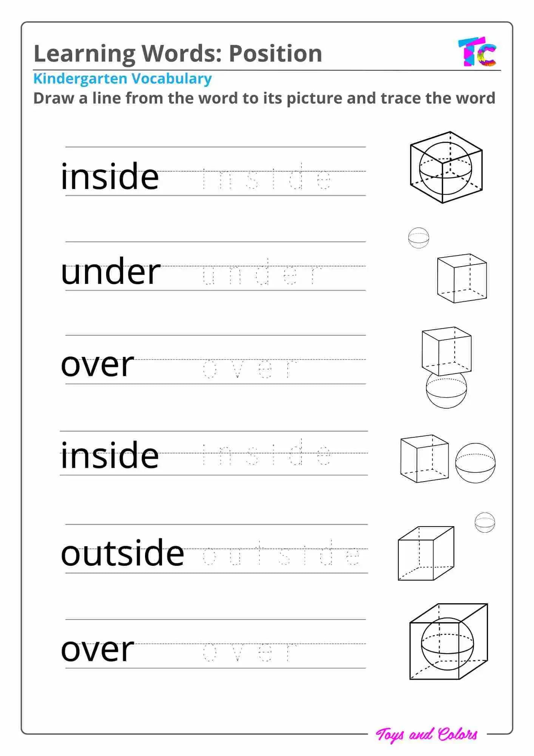Click the word 'under'
The image size is (534, 756).
(111, 271)
